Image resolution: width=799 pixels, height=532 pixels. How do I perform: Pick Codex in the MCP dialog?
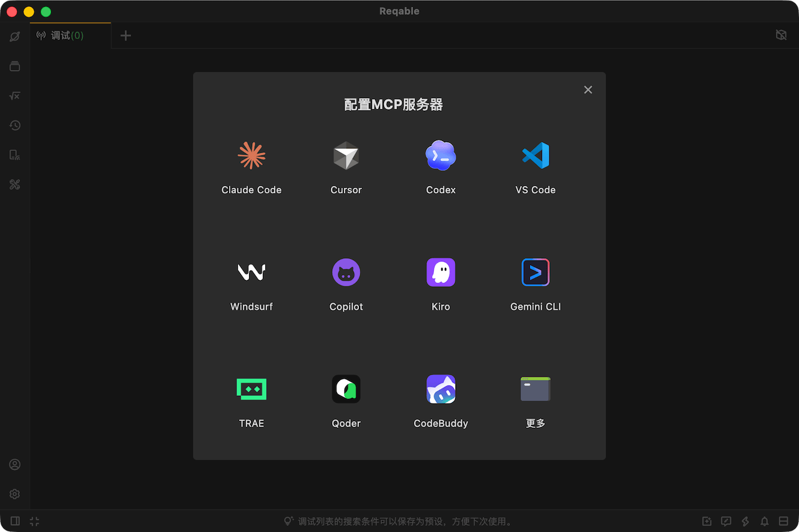(x=441, y=168)
